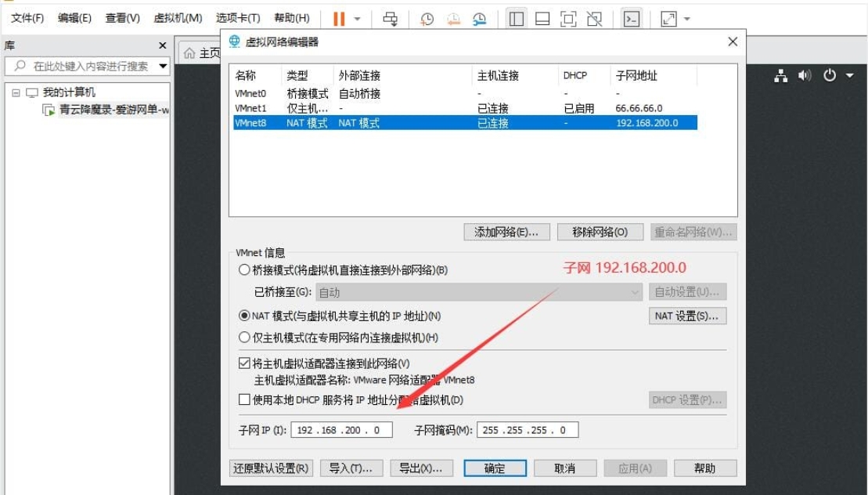Collapse the 我的计算机 tree node
This screenshot has height=495, width=868.
pos(16,92)
